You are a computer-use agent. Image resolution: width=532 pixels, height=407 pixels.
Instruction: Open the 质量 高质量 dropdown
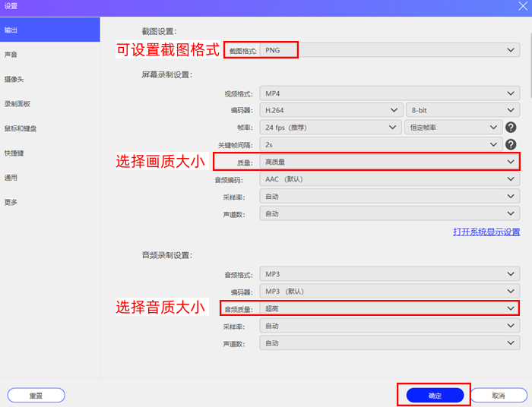(x=389, y=162)
